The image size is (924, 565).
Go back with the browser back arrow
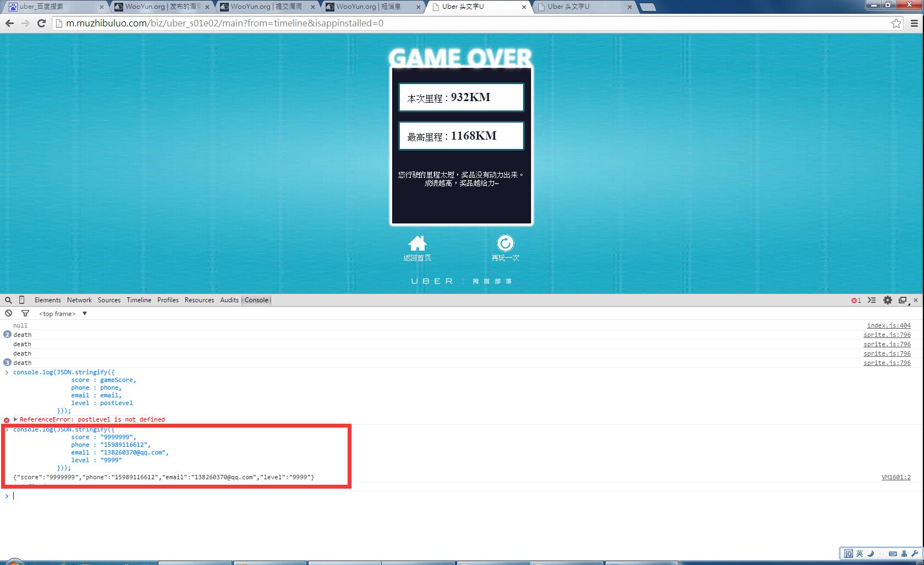click(x=9, y=23)
